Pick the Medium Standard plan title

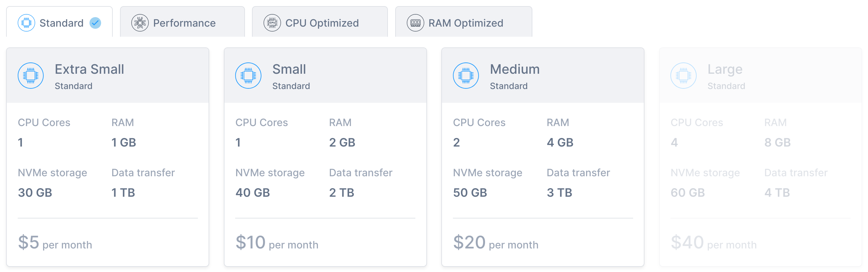(x=515, y=69)
